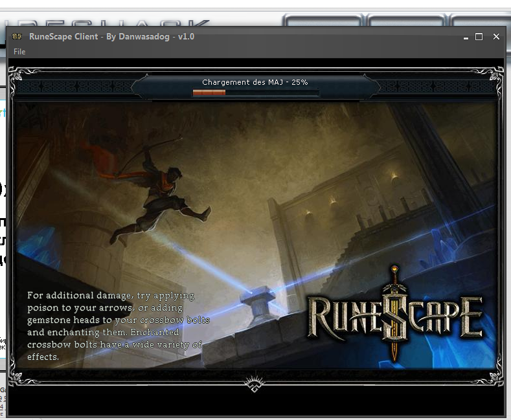This screenshot has width=511, height=420.
Task: Click the RuneScape logo
Action: click(x=395, y=314)
